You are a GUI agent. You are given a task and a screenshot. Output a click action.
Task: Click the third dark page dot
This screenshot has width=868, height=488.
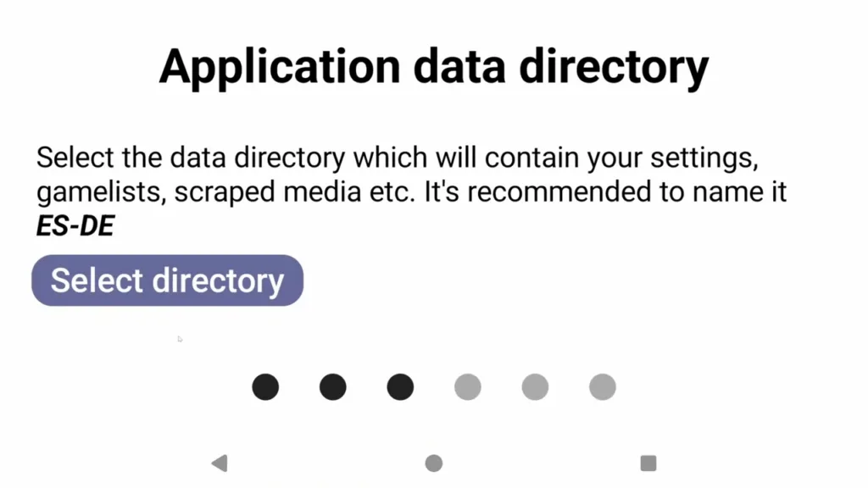point(400,386)
